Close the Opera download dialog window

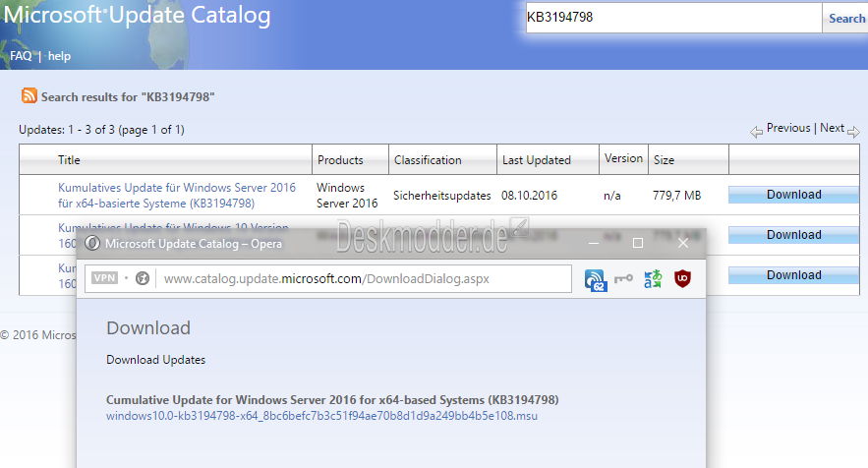point(683,243)
